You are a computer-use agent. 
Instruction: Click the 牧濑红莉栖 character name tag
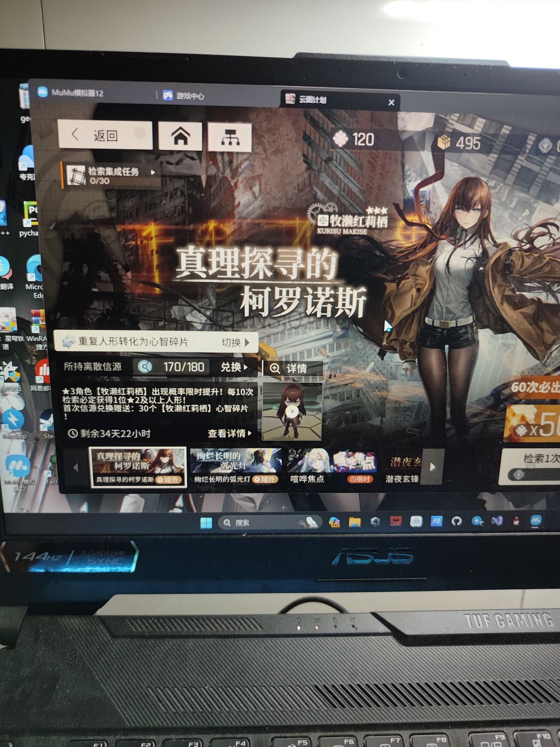coord(353,222)
